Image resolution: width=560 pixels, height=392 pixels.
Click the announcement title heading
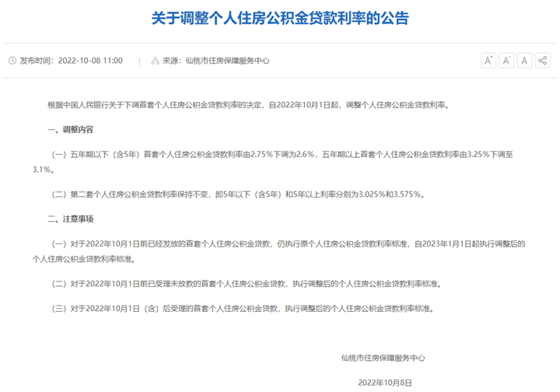pos(279,19)
